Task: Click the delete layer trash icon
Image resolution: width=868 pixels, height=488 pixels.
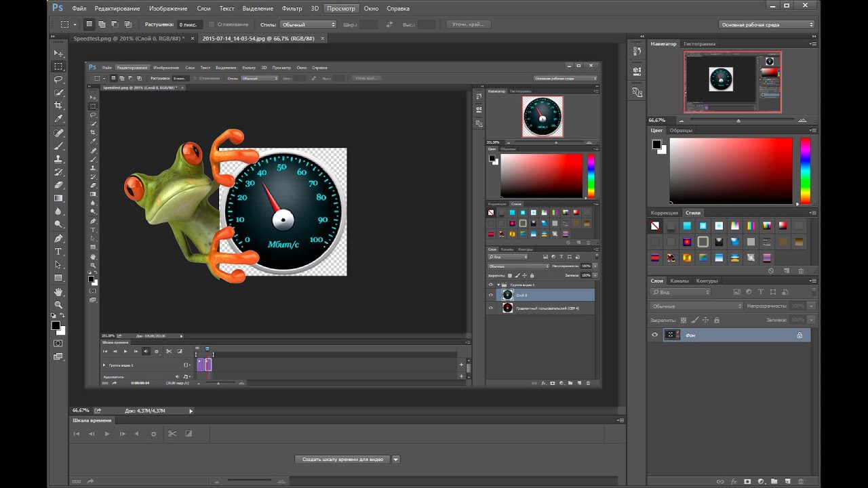Action: [800, 481]
